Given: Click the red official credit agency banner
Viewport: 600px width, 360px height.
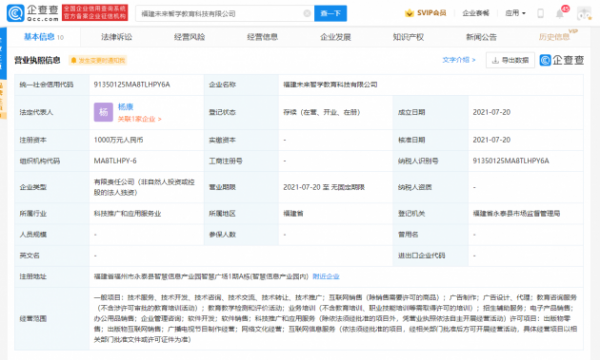Looking at the screenshot, I should coord(95,13).
